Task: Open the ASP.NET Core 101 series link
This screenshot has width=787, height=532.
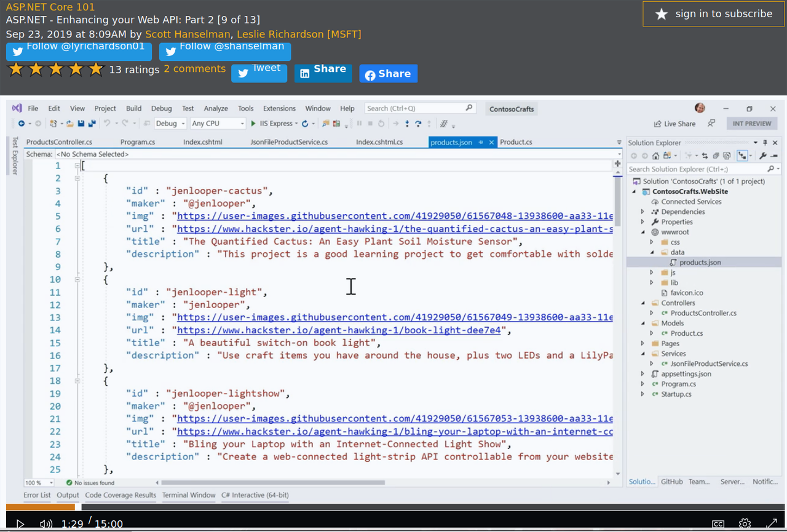Action: 50,7
